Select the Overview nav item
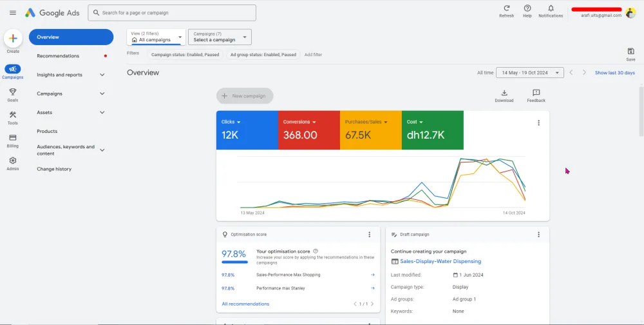 (x=71, y=37)
